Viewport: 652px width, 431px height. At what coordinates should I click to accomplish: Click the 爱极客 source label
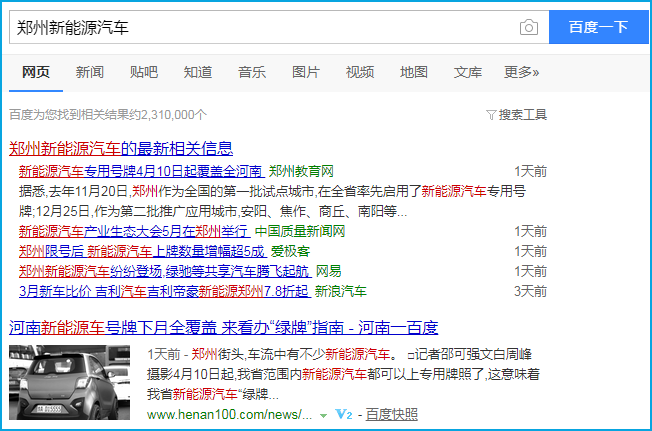coord(290,251)
